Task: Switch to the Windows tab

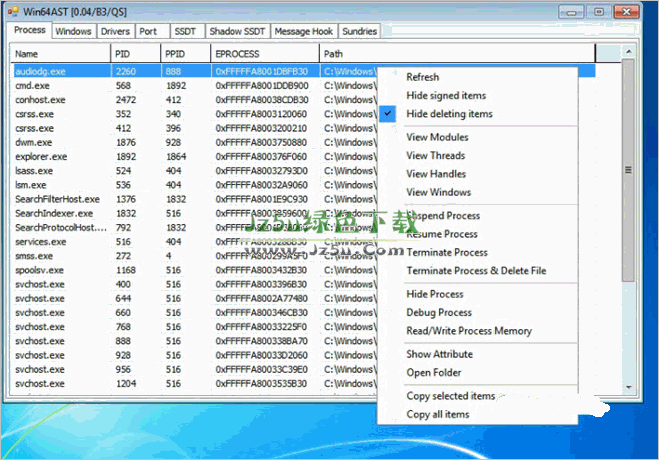Action: (73, 32)
